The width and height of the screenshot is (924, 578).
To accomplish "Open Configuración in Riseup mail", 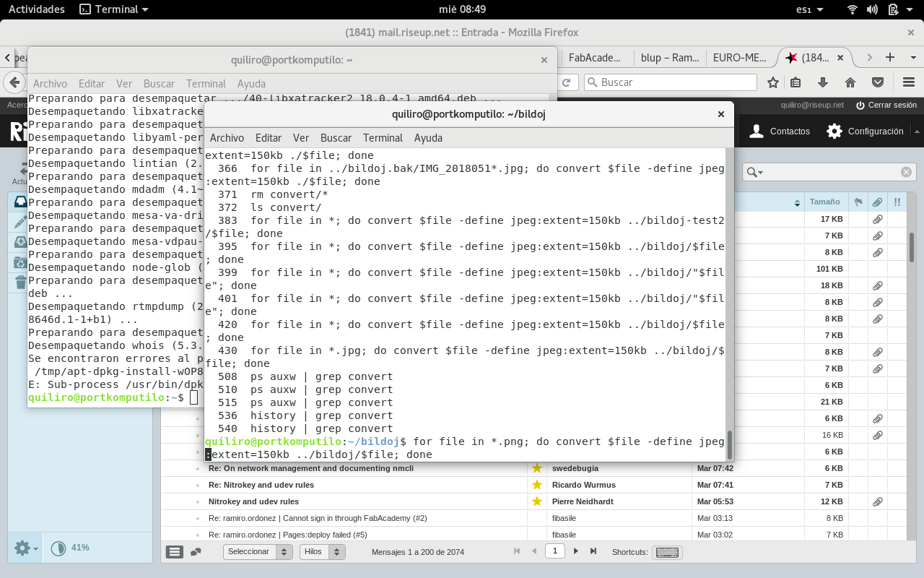I will [x=865, y=131].
